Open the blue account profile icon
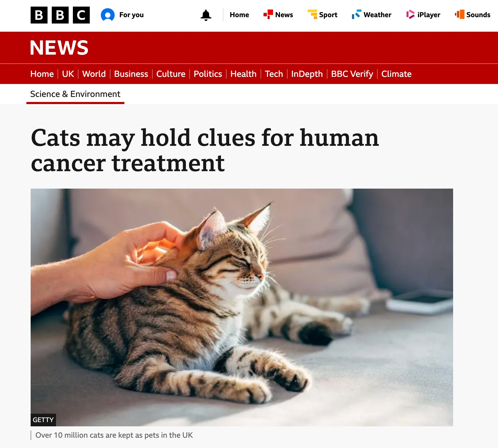498x448 pixels. coord(108,15)
